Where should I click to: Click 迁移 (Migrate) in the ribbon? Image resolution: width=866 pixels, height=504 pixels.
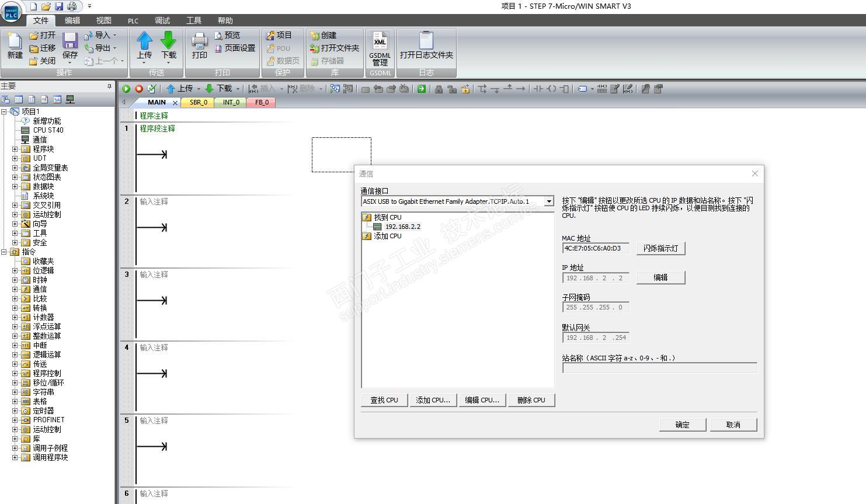[43, 48]
